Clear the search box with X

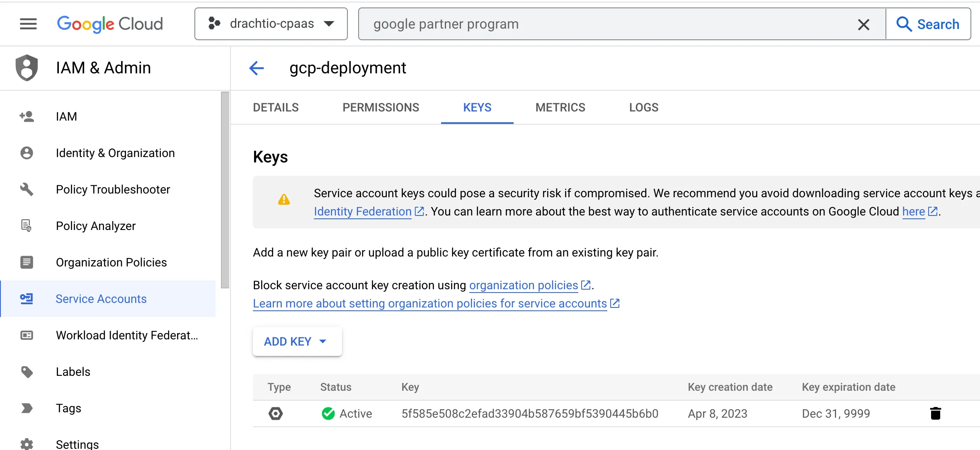click(864, 24)
